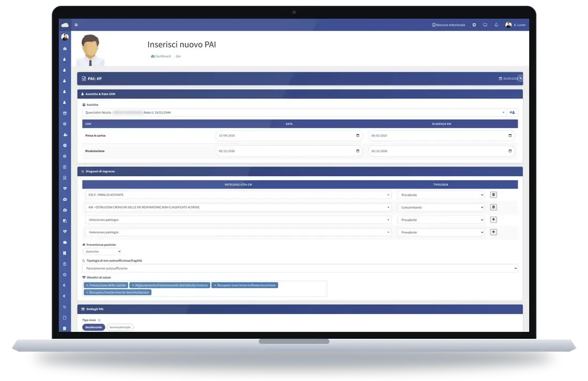
Task: Open the Concomitante tipologia dropdown
Action: click(x=441, y=207)
